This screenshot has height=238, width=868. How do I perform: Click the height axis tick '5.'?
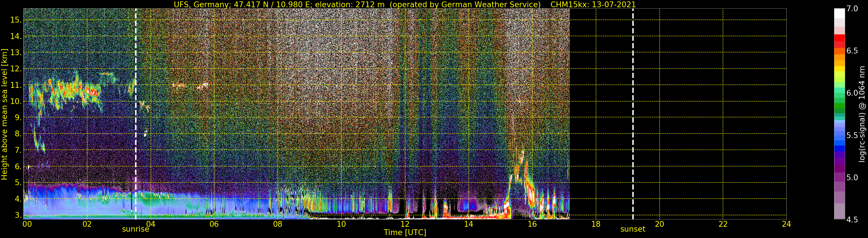coord(18,183)
